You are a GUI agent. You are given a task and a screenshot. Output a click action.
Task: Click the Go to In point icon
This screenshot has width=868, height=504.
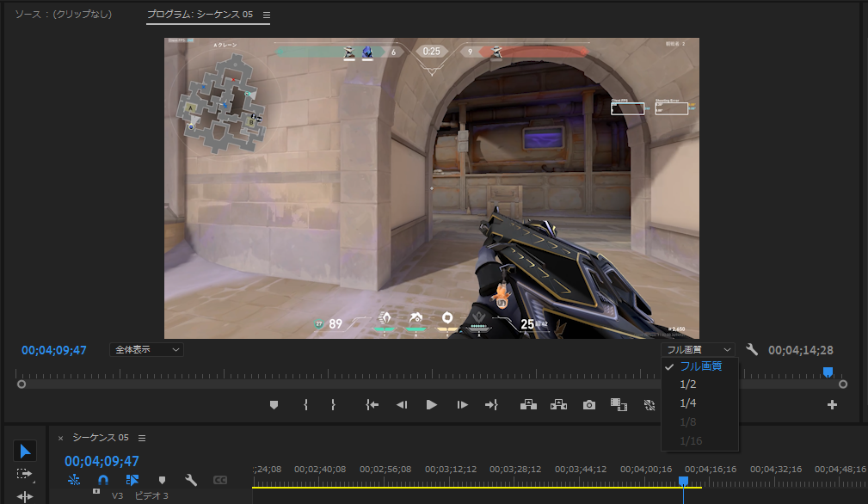[x=372, y=405]
